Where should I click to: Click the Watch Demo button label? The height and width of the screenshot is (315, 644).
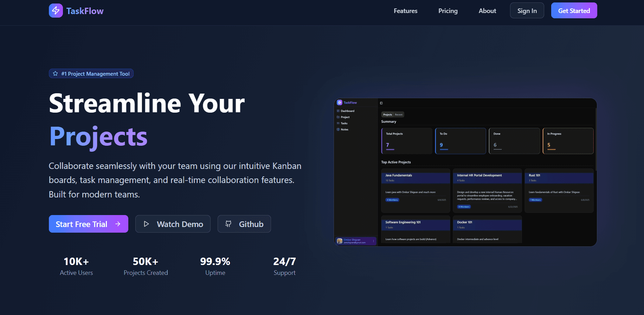180,224
